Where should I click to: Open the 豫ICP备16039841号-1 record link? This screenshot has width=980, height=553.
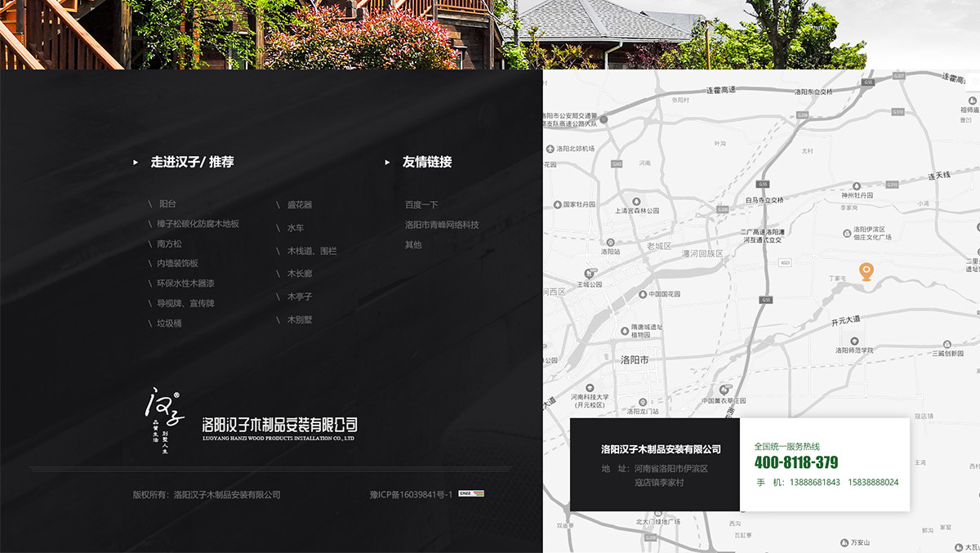pos(411,494)
